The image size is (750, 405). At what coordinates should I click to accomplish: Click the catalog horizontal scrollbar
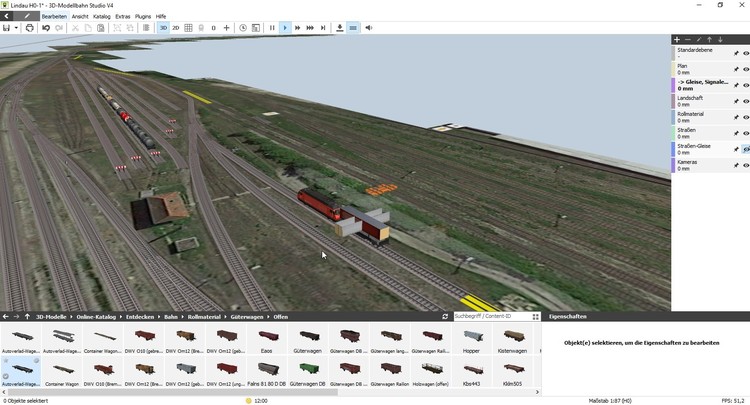[x=173, y=392]
